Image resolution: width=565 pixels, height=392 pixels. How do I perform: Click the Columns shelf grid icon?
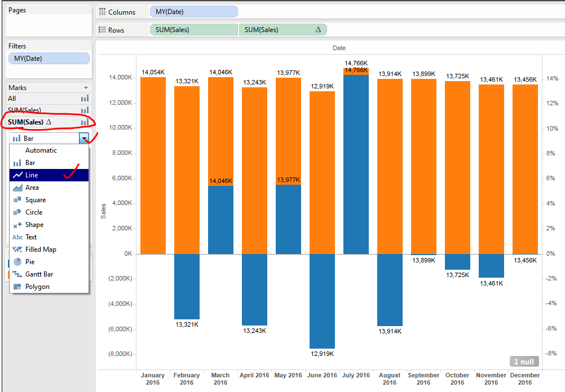pos(102,12)
